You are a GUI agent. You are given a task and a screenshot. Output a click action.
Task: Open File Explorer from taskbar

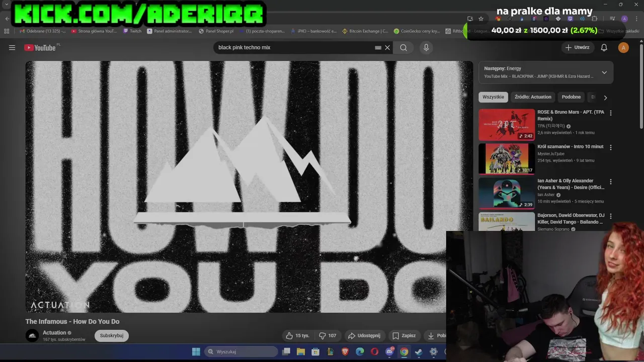pyautogui.click(x=301, y=351)
